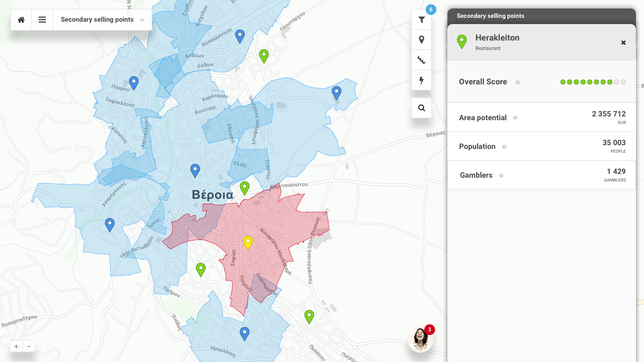
Task: Open the map search
Action: coord(421,108)
